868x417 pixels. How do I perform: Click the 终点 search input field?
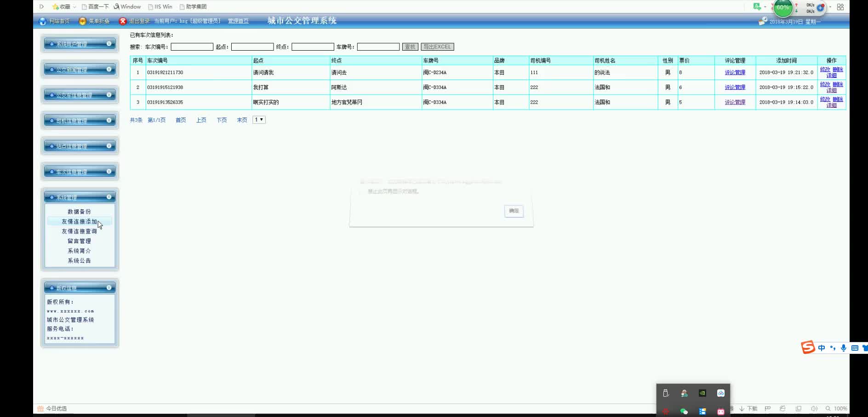click(313, 46)
